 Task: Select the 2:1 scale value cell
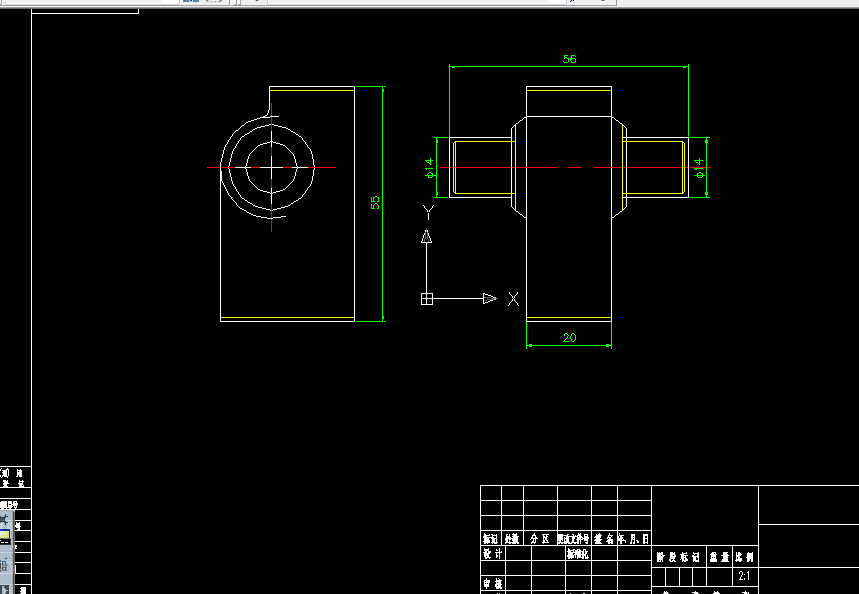(744, 576)
